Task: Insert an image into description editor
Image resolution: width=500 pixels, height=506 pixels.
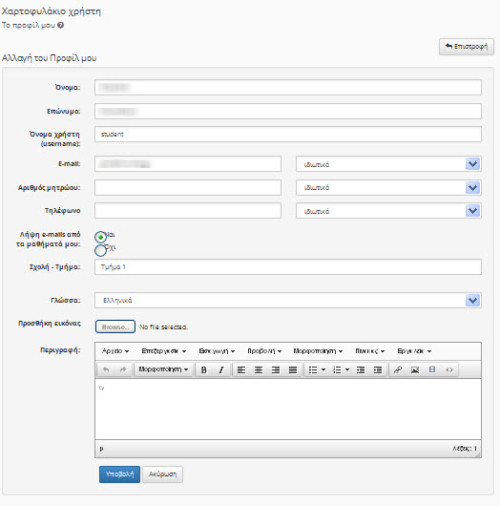Action: pyautogui.click(x=415, y=370)
